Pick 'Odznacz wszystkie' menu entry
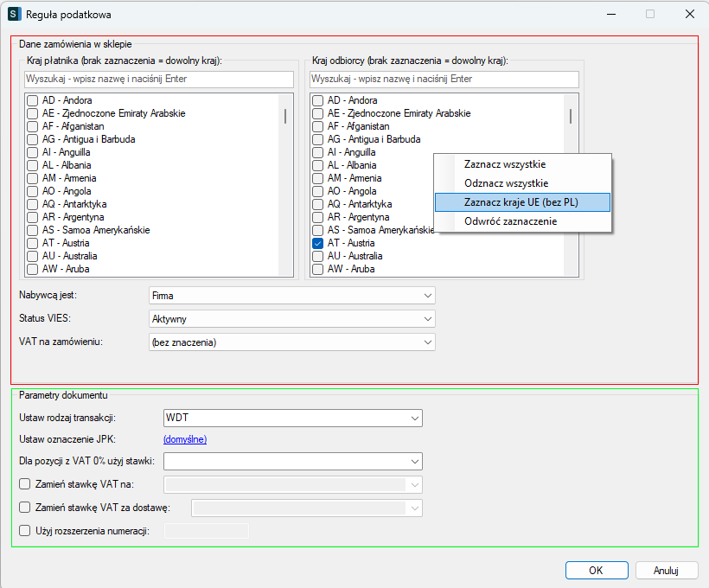The image size is (709, 588). coord(506,183)
